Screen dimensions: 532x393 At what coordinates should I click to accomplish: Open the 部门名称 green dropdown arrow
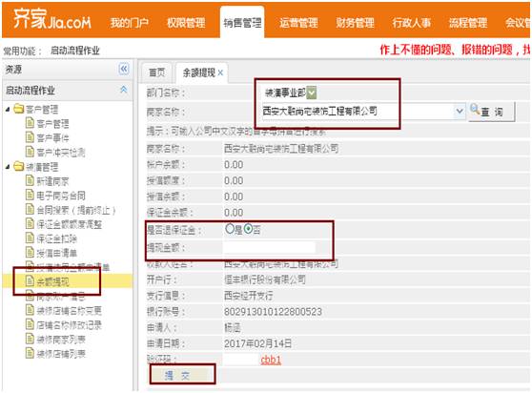[x=312, y=93]
